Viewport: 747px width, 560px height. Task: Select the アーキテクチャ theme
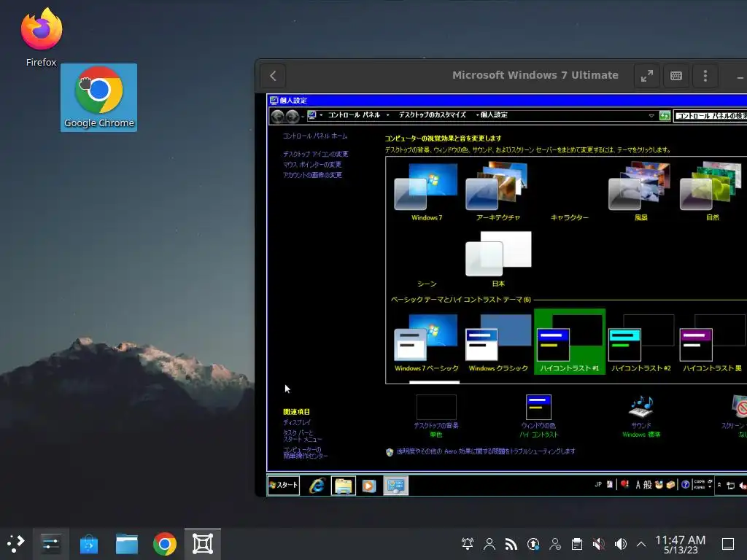tap(498, 192)
